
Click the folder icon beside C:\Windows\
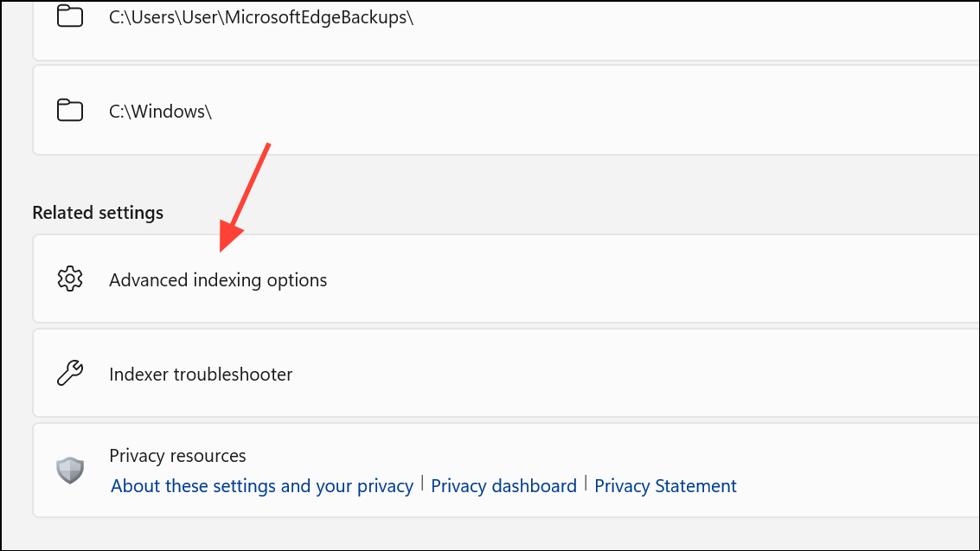(x=70, y=111)
